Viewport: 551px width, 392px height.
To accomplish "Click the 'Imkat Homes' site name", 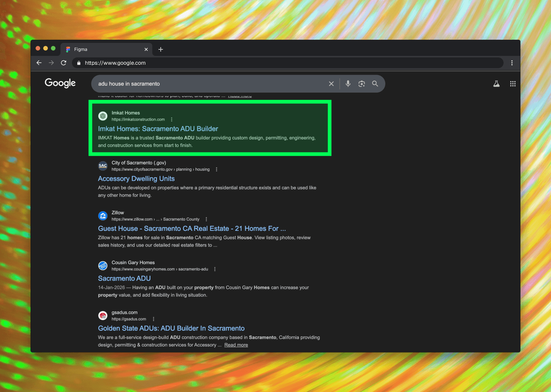I will tap(126, 113).
